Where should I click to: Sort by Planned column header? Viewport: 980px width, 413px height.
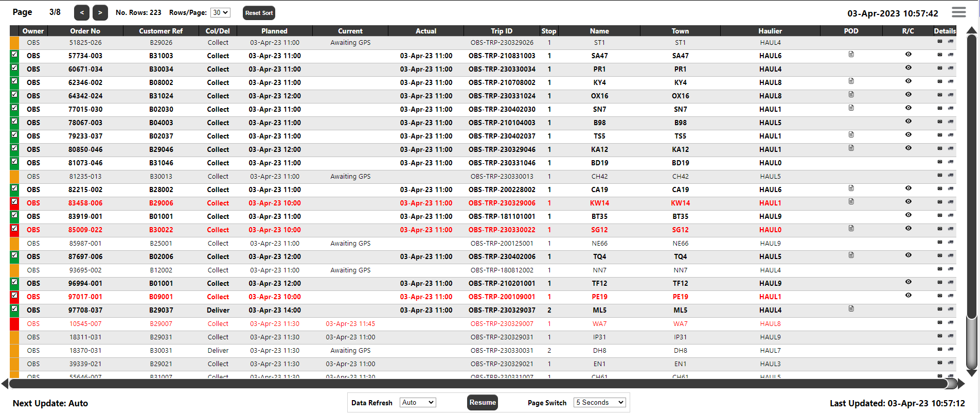(275, 31)
